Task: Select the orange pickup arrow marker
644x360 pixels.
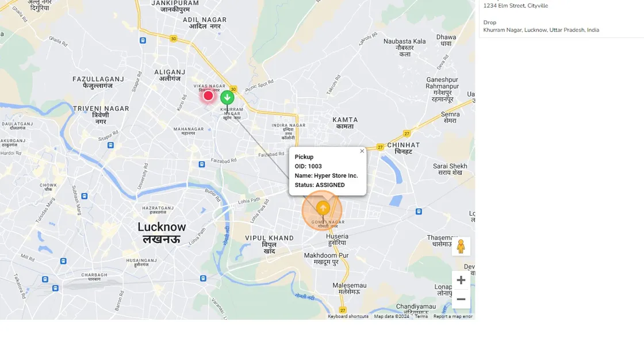Action: click(x=323, y=208)
